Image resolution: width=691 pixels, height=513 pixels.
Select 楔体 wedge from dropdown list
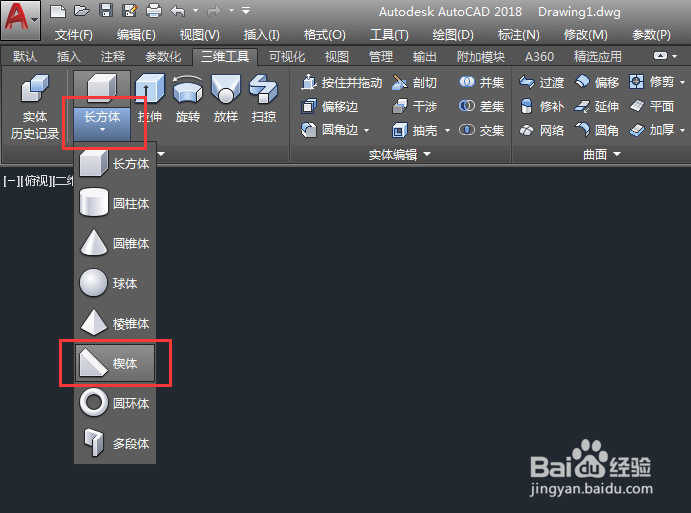tap(115, 363)
